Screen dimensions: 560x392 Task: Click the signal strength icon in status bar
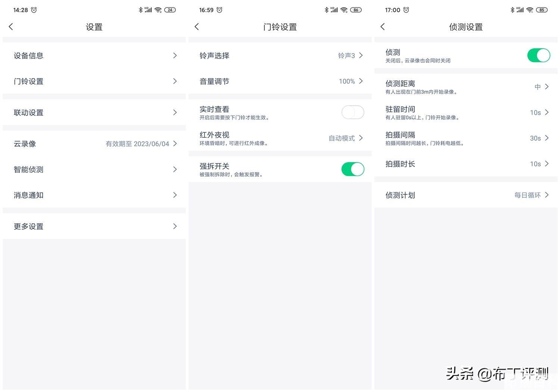(x=520, y=10)
